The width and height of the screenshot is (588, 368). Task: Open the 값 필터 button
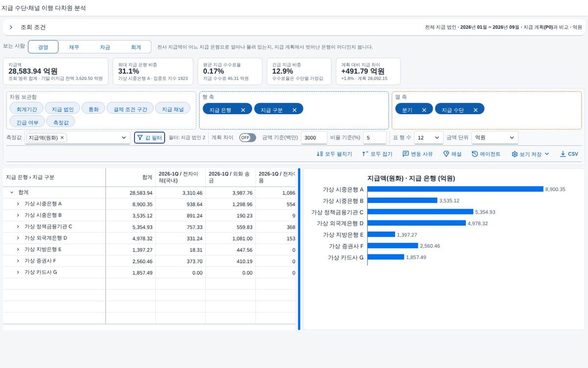pyautogui.click(x=149, y=138)
